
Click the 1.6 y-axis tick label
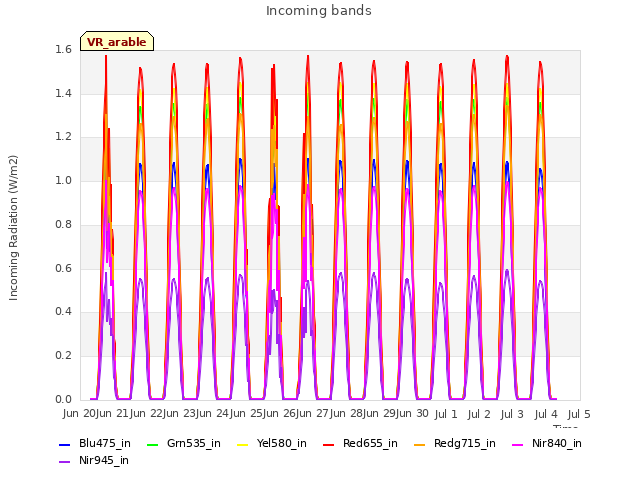click(63, 50)
